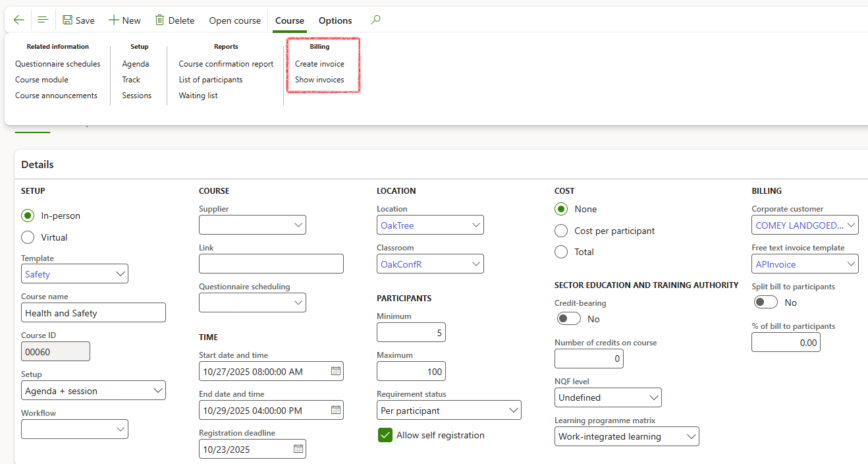Uncheck Allow self registration
868x464 pixels.
click(x=385, y=435)
